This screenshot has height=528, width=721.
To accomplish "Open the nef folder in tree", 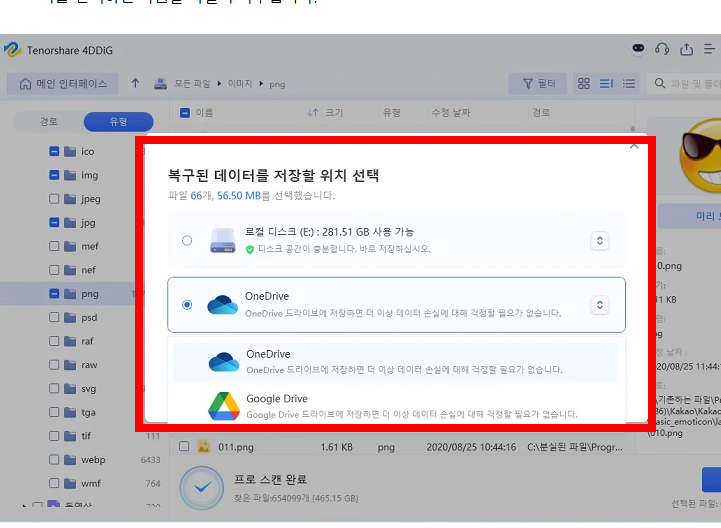I will 88,270.
